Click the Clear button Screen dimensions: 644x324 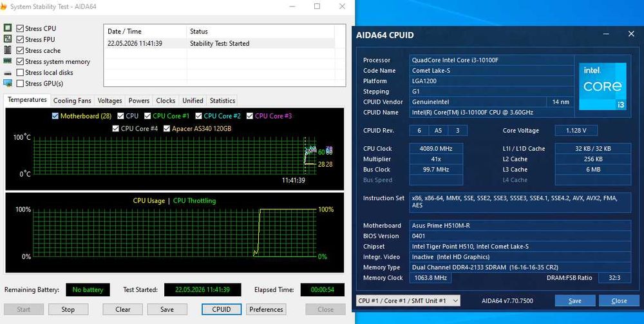(x=123, y=309)
